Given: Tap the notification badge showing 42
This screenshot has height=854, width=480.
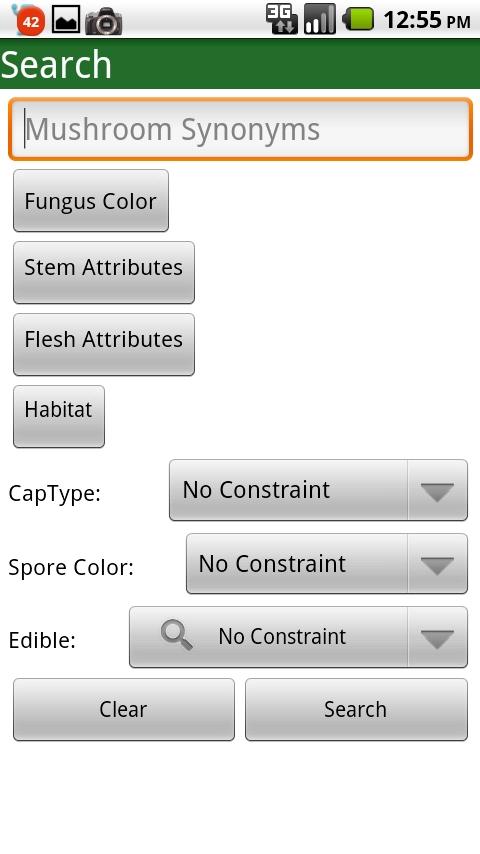Looking at the screenshot, I should (29, 21).
